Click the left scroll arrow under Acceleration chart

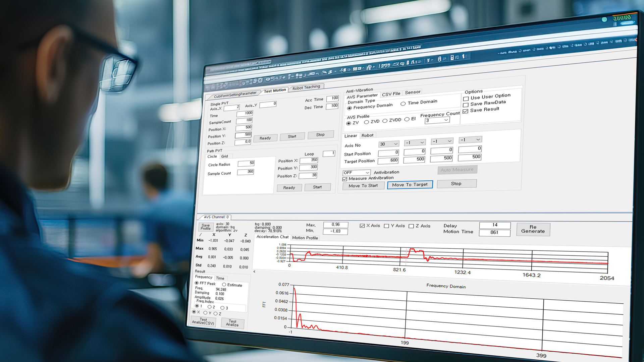pyautogui.click(x=254, y=271)
